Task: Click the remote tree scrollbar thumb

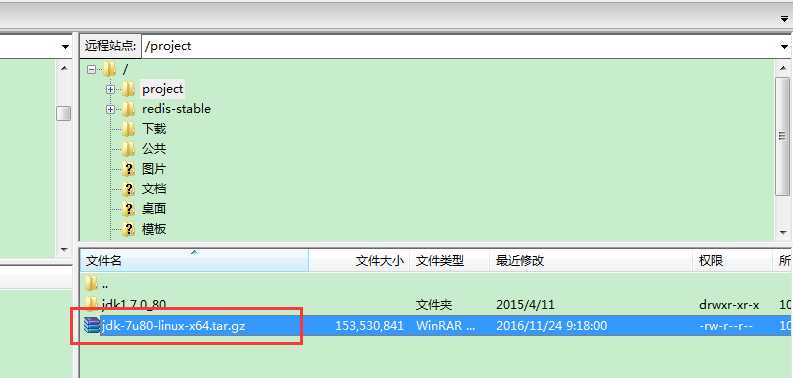Action: (x=782, y=137)
